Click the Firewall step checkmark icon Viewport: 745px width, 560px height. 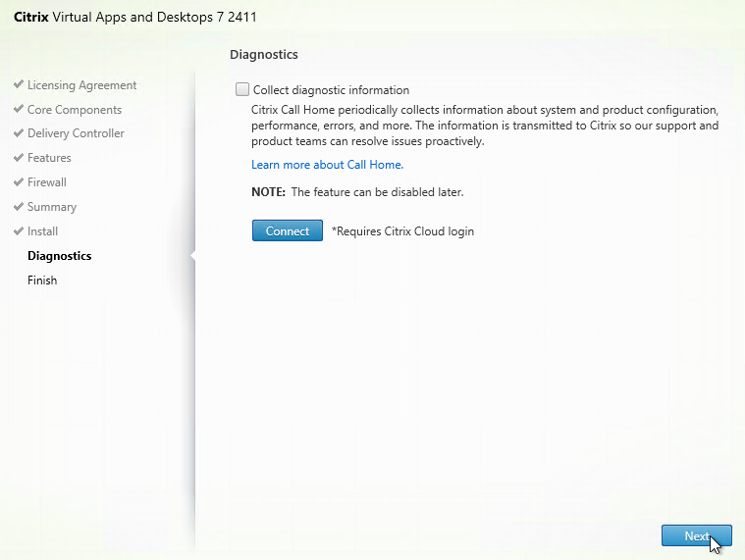[19, 182]
